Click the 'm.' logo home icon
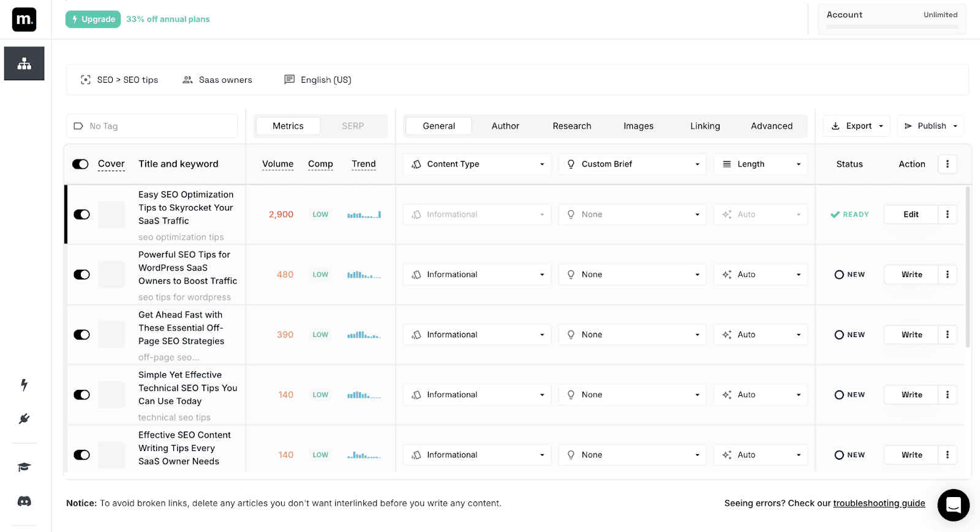Screen dimensions: 980x532 [x=24, y=20]
